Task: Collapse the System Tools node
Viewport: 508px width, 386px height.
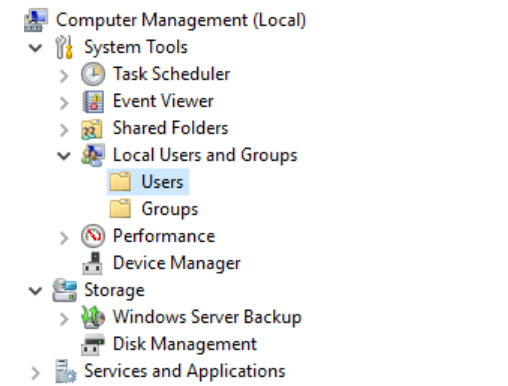Action: coord(35,48)
